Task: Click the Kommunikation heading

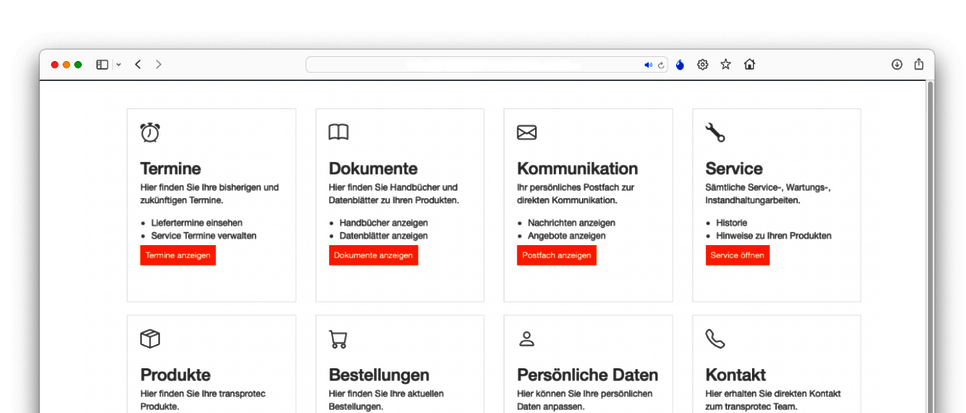Action: point(577,168)
